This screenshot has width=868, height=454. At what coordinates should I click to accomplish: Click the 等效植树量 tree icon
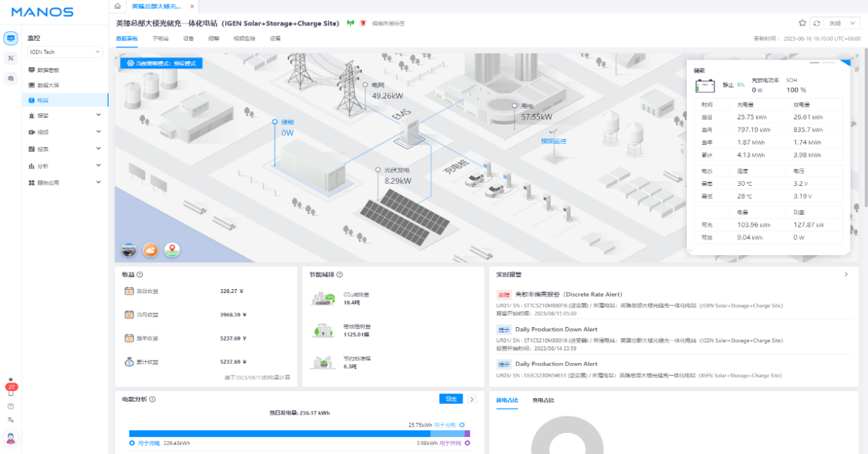click(323, 330)
